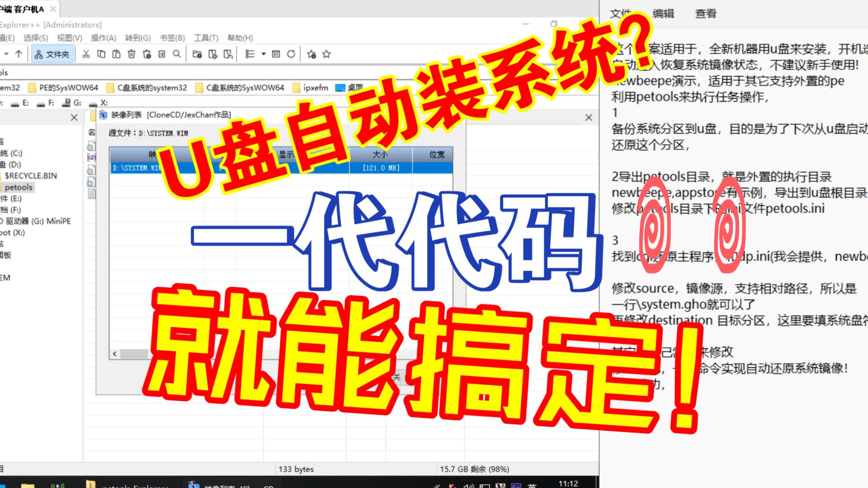The height and width of the screenshot is (488, 868).
Task: Click the 15.7 GB 剩余 status entry
Action: pyautogui.click(x=475, y=469)
